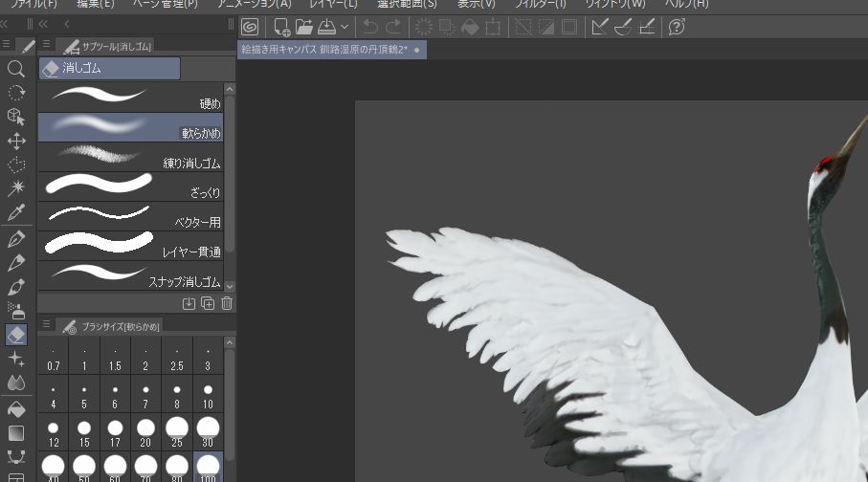
Task: Duplicate the selected sub tool
Action: [x=208, y=303]
